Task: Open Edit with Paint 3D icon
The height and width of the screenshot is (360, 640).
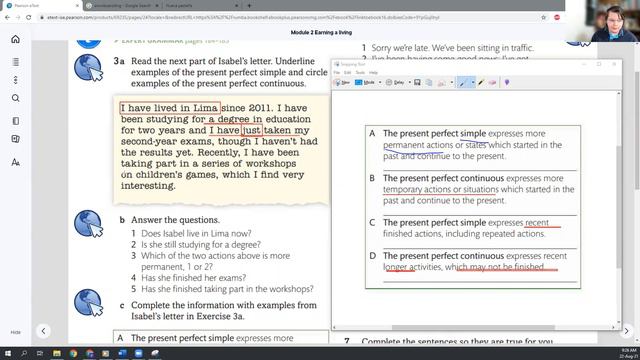Action: (x=507, y=82)
